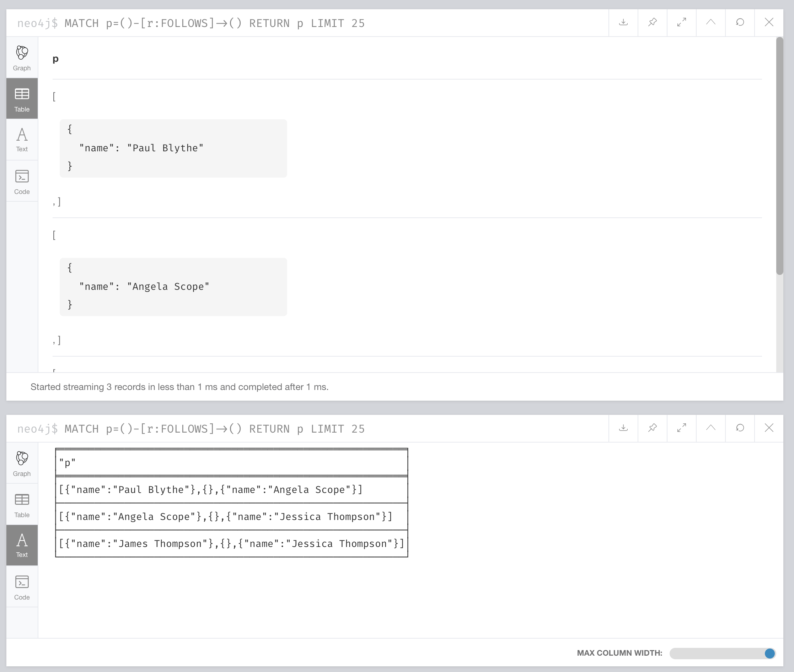
Task: Collapse the bottom result frame
Action: (710, 428)
